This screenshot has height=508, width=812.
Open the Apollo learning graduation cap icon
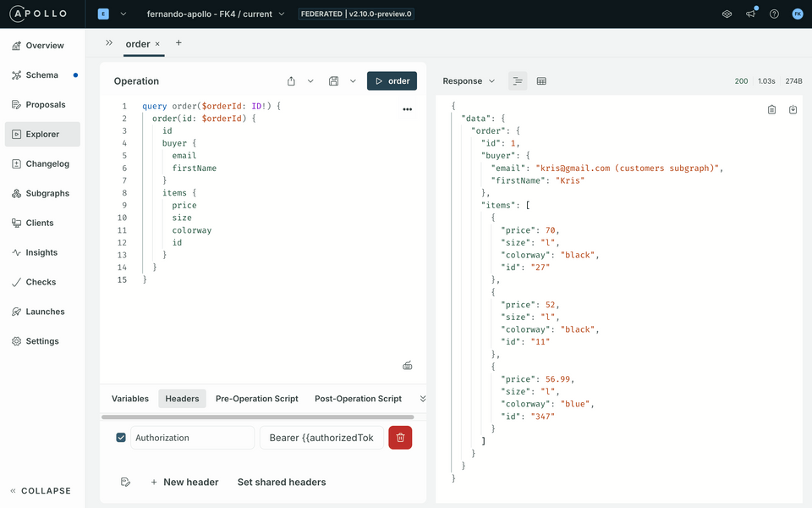(x=727, y=14)
